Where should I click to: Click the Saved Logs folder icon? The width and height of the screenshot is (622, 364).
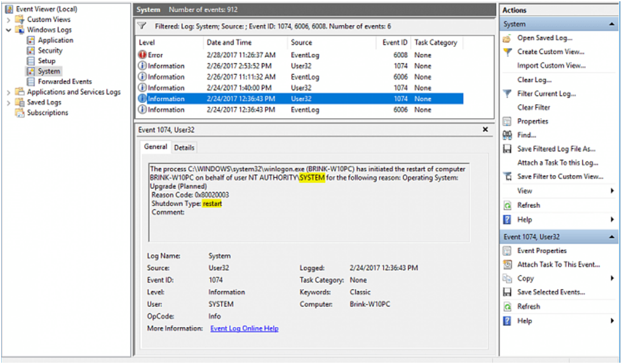coord(20,102)
